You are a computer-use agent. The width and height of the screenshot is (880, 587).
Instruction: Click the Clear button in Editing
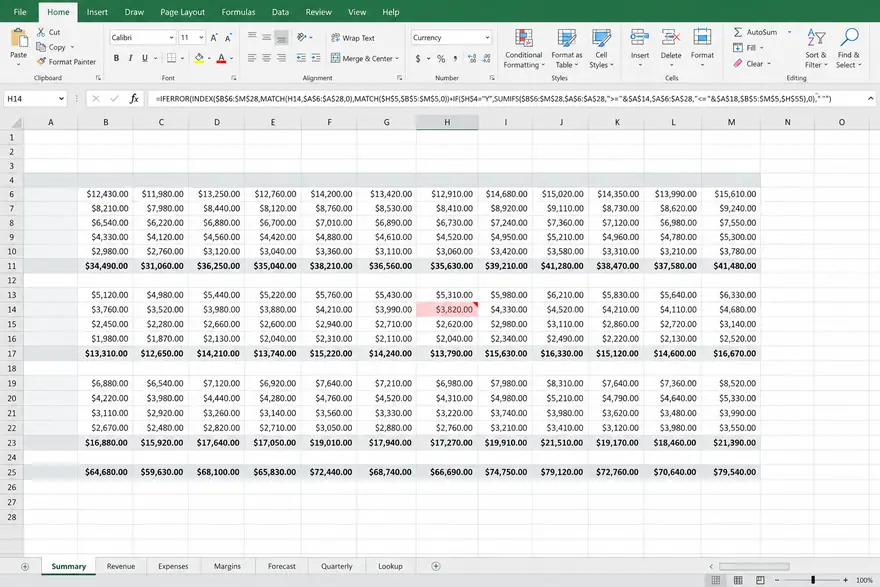pos(750,63)
